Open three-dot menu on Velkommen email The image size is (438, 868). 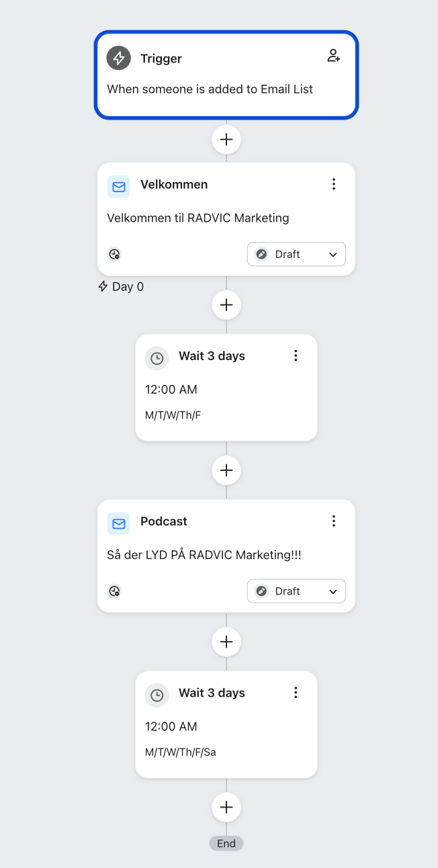334,184
